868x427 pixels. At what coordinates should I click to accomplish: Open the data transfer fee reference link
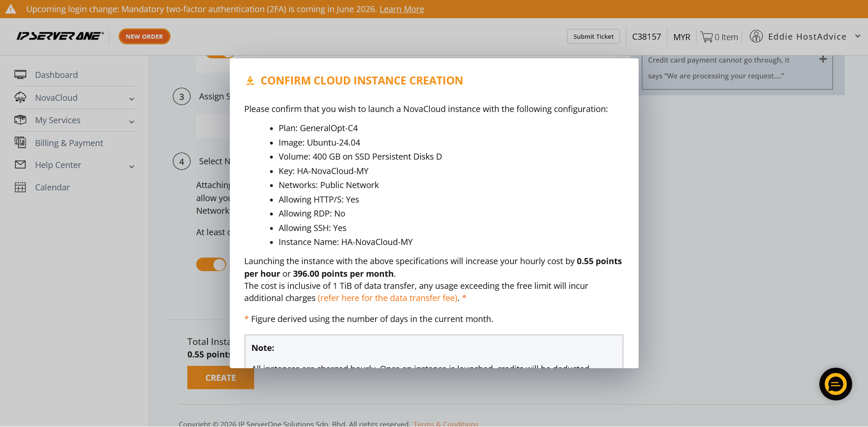click(x=387, y=298)
